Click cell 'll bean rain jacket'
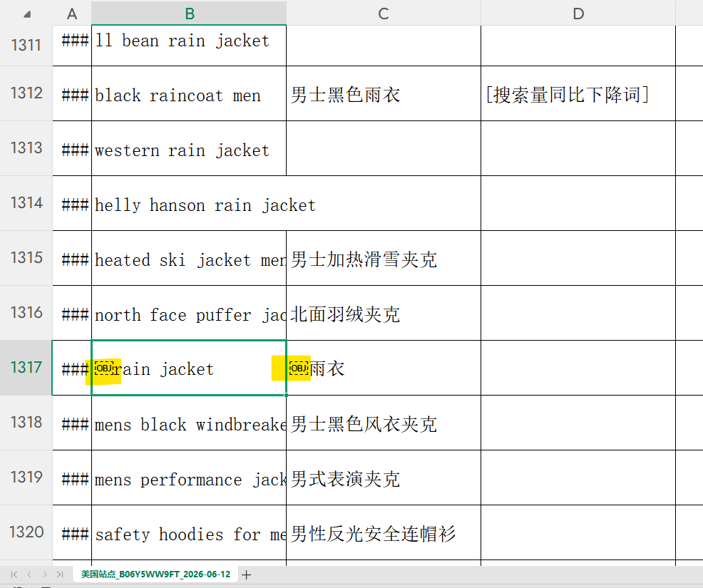The width and height of the screenshot is (703, 588). (189, 46)
